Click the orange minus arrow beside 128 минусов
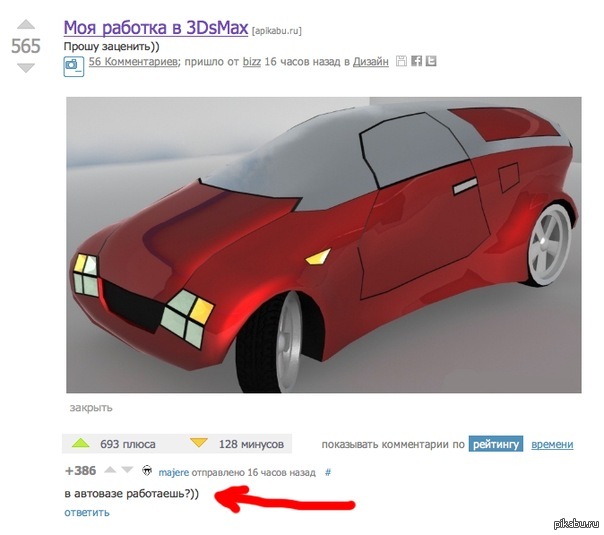The height and width of the screenshot is (535, 604). click(x=199, y=443)
